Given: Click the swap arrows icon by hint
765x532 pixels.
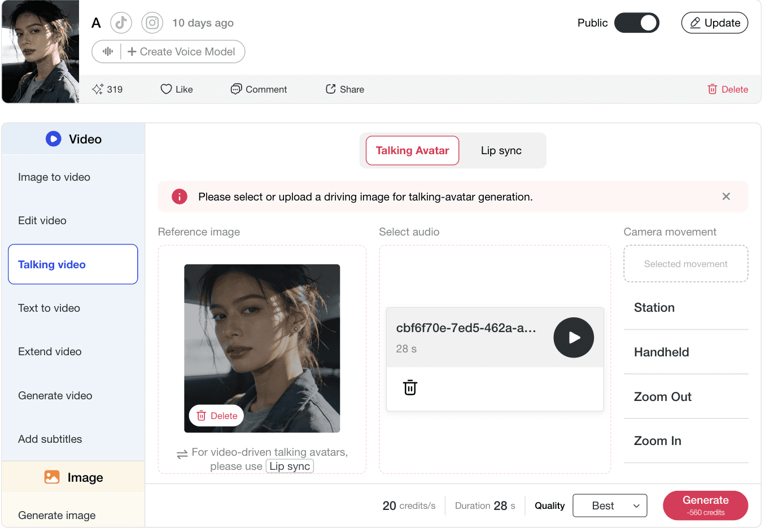Looking at the screenshot, I should (x=182, y=454).
